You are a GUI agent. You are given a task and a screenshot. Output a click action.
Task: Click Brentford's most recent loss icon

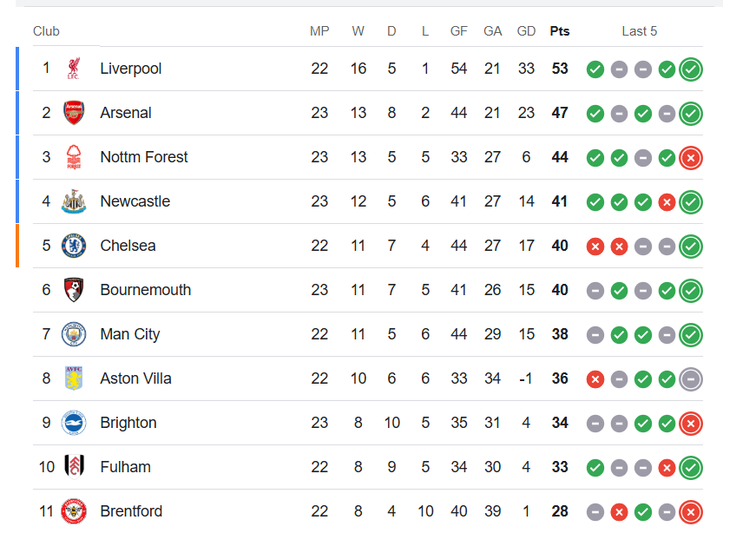[x=691, y=512]
